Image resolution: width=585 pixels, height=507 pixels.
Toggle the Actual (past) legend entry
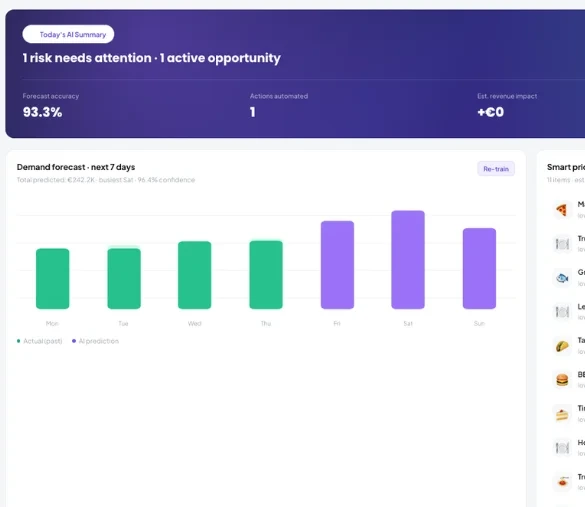point(40,341)
